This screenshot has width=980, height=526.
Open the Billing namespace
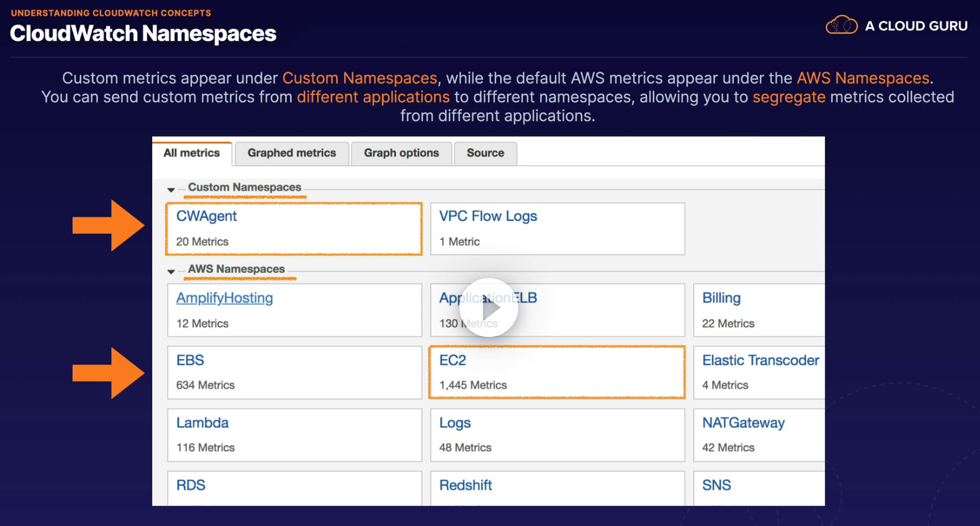721,298
